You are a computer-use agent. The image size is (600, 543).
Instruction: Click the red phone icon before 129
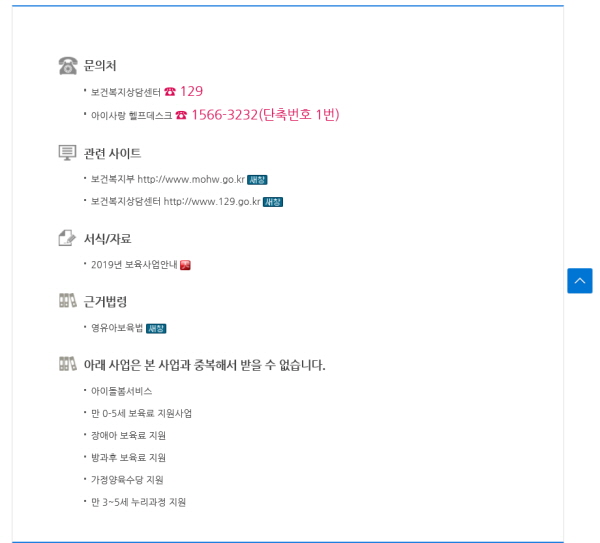point(170,91)
